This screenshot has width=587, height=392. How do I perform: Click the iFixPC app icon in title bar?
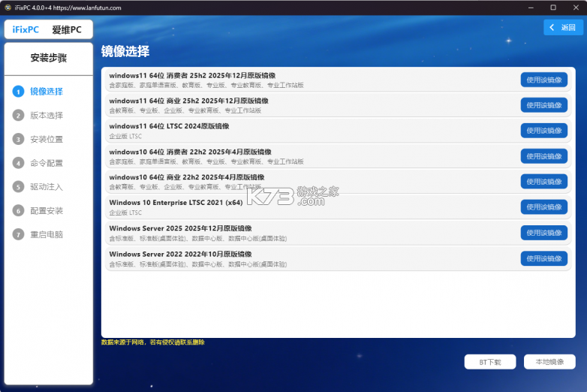pos(8,8)
